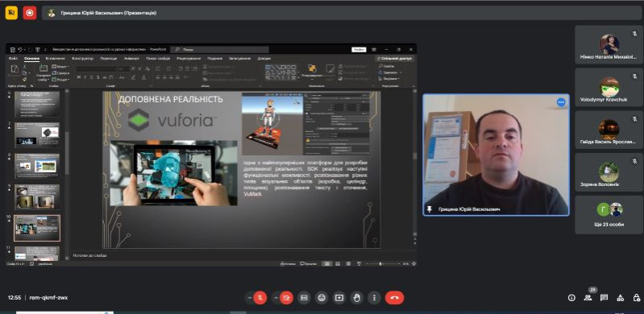This screenshot has width=644, height=314.
Task: Open more options three-dot menu
Action: 374,298
